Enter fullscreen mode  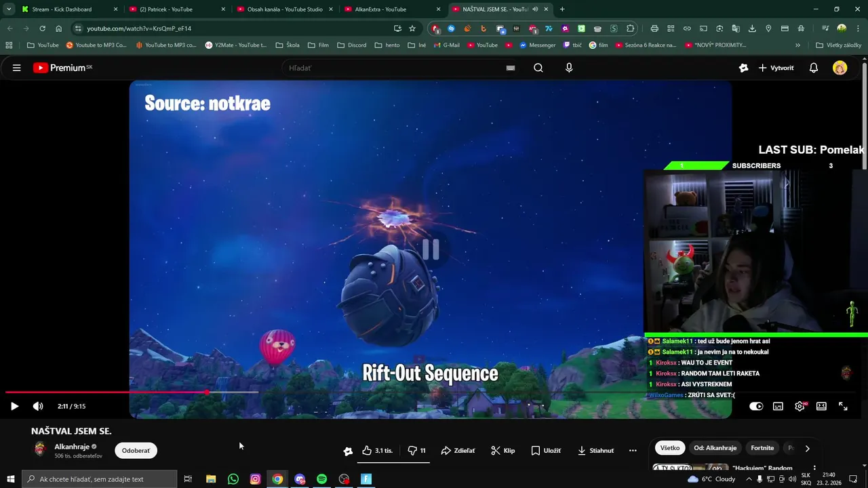[x=843, y=406]
